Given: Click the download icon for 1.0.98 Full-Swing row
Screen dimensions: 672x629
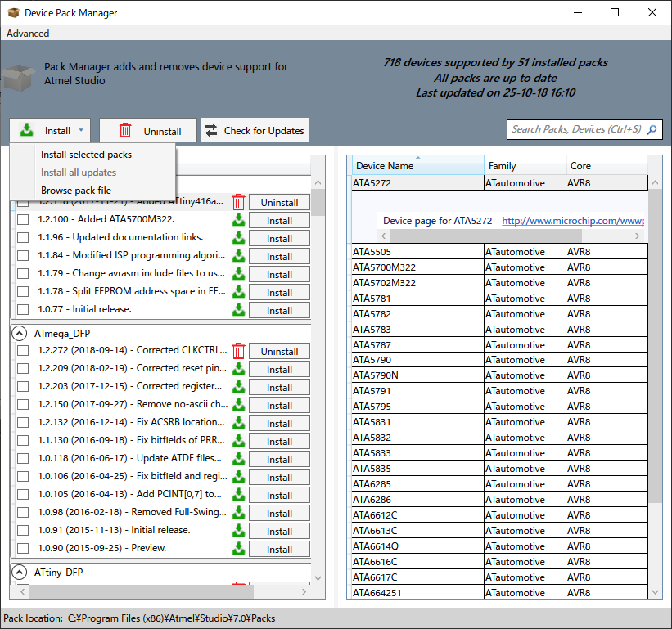Looking at the screenshot, I should (x=239, y=513).
